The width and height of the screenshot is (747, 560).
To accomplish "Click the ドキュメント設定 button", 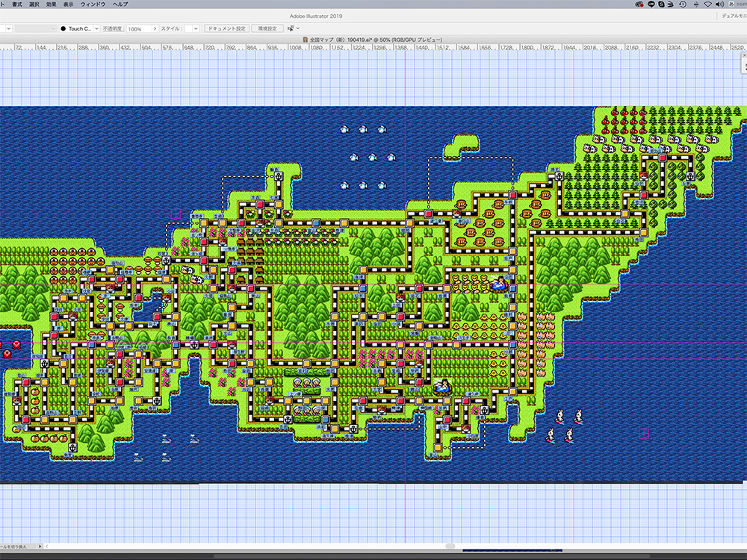I will pos(226,28).
